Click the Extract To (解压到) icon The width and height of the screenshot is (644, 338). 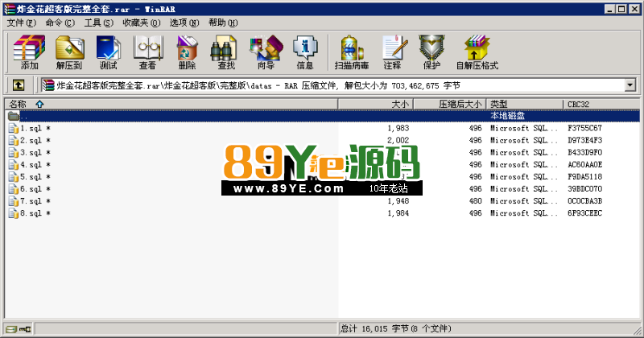(x=69, y=52)
